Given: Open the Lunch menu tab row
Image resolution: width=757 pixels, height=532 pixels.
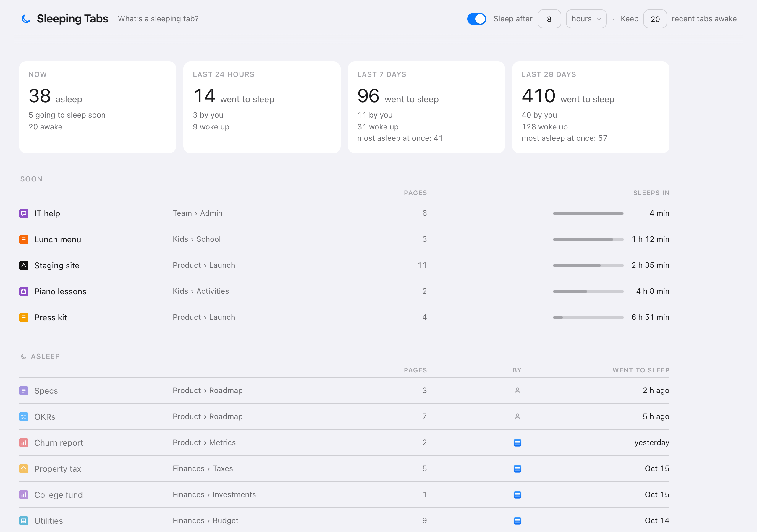Looking at the screenshot, I should (x=344, y=239).
